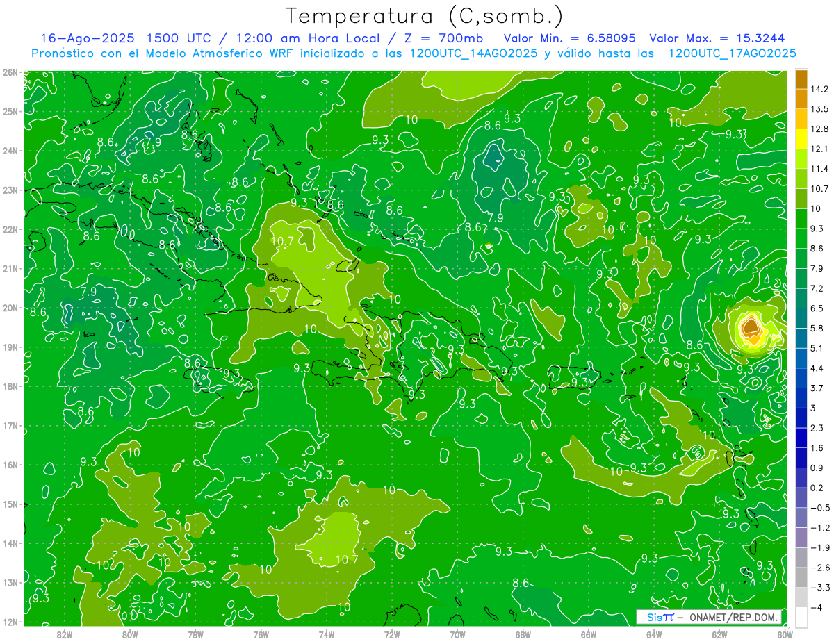The height and width of the screenshot is (644, 834).
Task: Click the "SisTT – ONAMET/REP.DOM." logo label
Action: [x=709, y=617]
